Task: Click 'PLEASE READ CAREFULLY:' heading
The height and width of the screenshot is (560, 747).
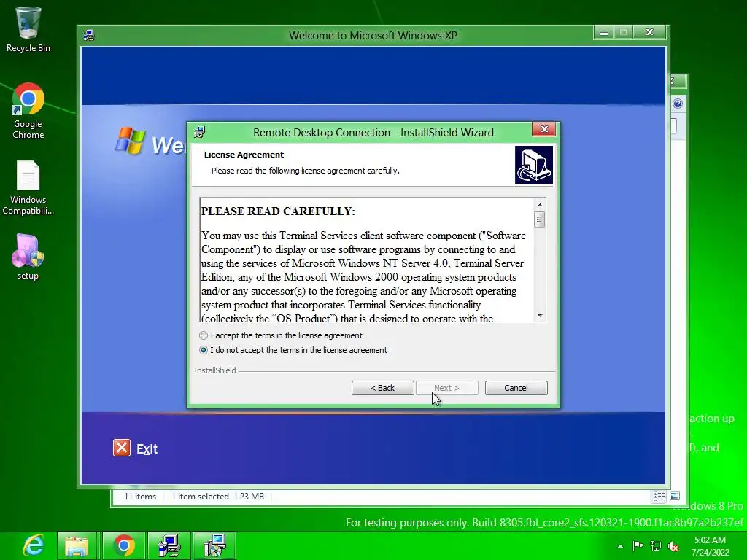Action: coord(278,211)
